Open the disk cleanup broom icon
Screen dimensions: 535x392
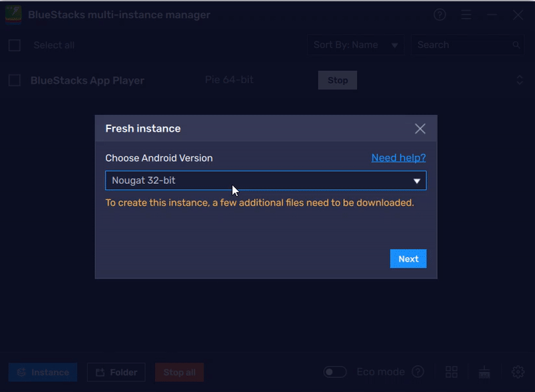click(484, 372)
